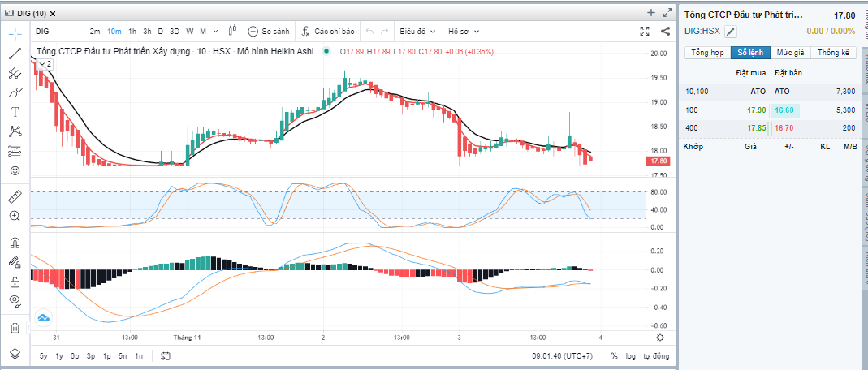
Task: Expand the Biểu đồ dropdown
Action: pyautogui.click(x=417, y=31)
